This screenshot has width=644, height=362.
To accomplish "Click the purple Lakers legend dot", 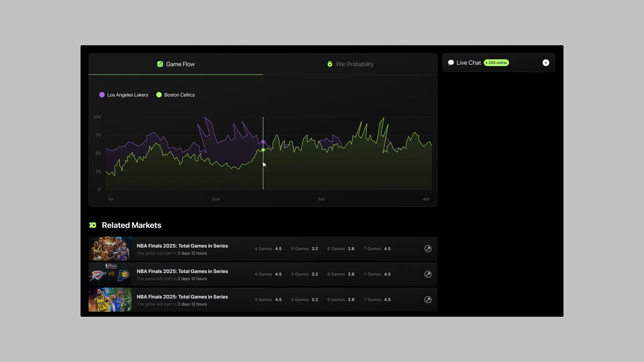I will point(102,95).
